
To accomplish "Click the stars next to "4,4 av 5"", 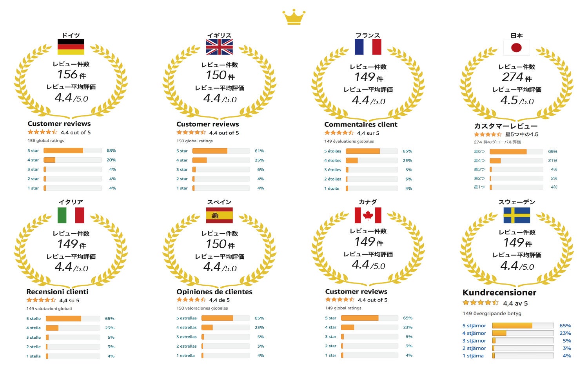I will 481,303.
